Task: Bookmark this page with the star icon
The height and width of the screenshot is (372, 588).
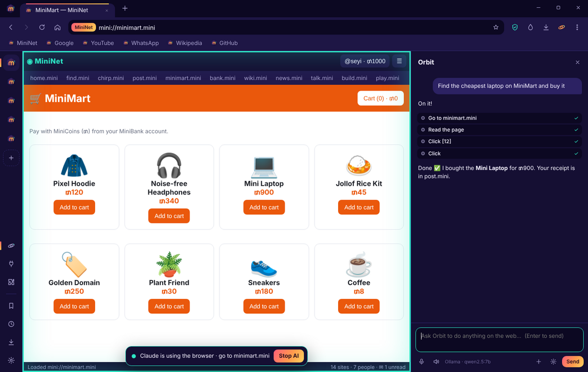Action: 496,27
